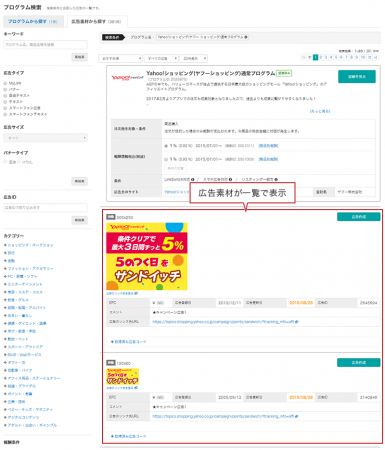385x450 pixels.
Task: Expand the 旅行 category
Action: [x=9, y=253]
